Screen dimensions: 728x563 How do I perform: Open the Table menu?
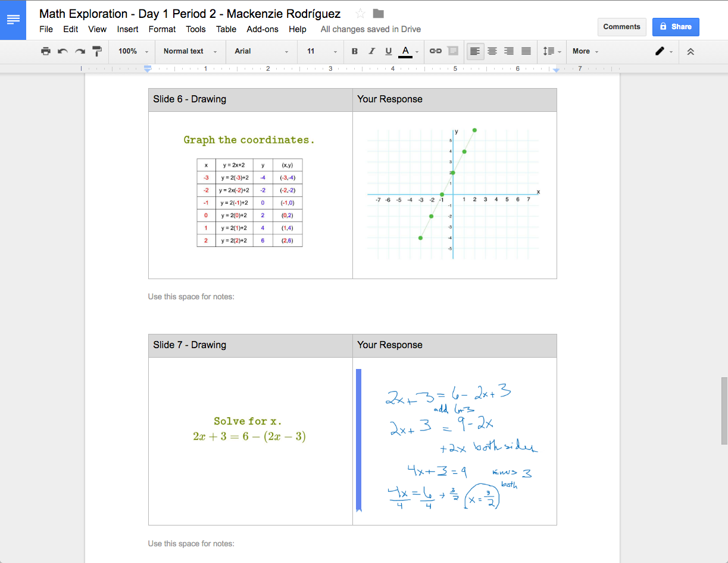pyautogui.click(x=226, y=29)
